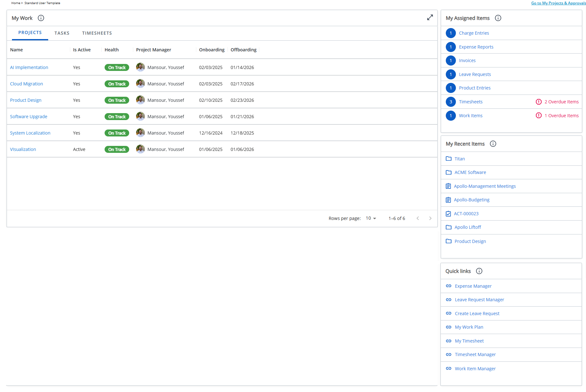Switch to the TASKS tab
The image size is (586, 392).
click(62, 33)
